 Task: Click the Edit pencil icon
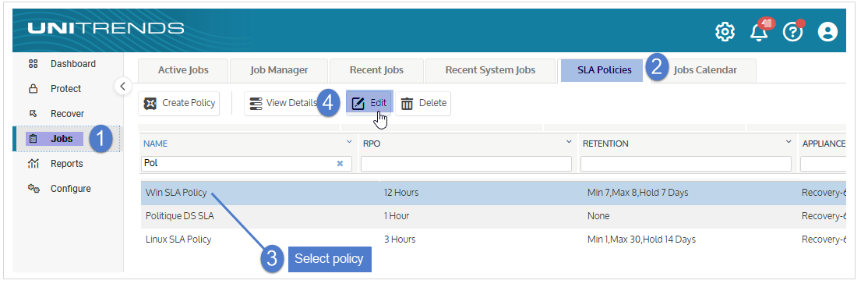[358, 104]
